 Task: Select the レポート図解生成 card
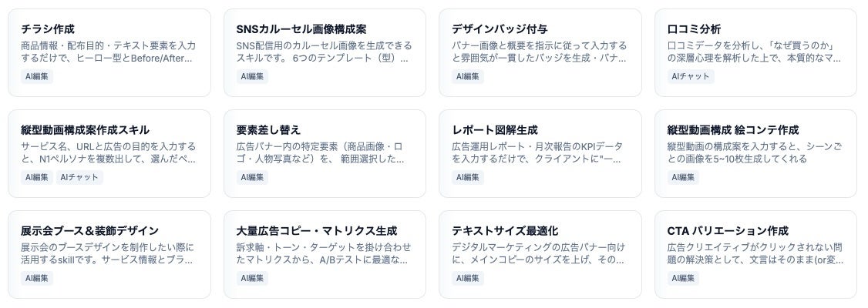point(540,152)
